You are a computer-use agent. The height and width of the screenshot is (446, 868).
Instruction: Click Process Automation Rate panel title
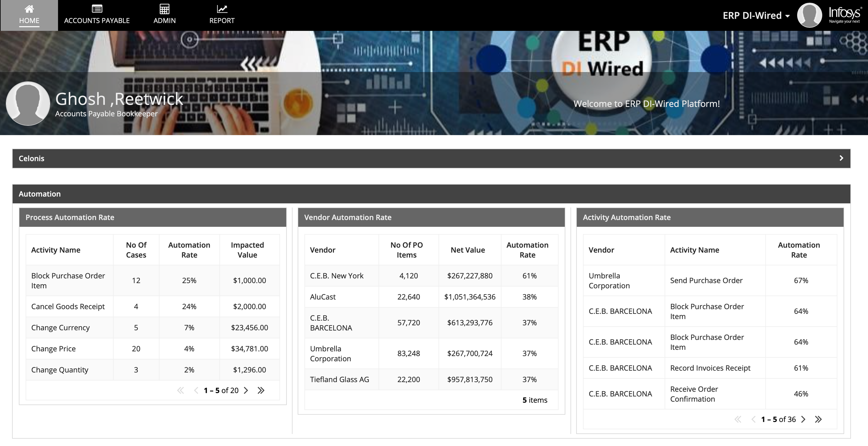[70, 217]
